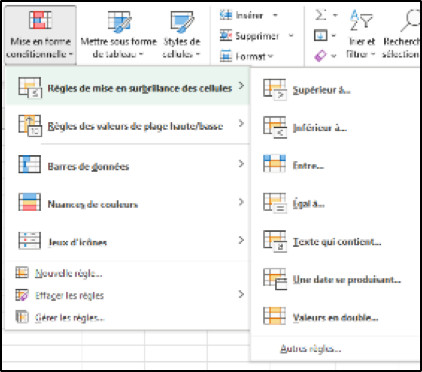This screenshot has height=372, width=422.
Task: Click the Rechercher et sélectionner magnifier icon
Action: [x=411, y=20]
